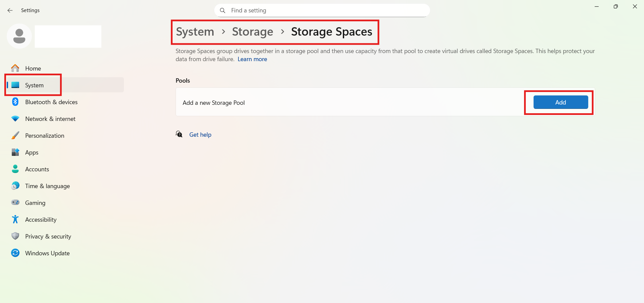644x303 pixels.
Task: Open Network & internet settings
Action: point(50,119)
